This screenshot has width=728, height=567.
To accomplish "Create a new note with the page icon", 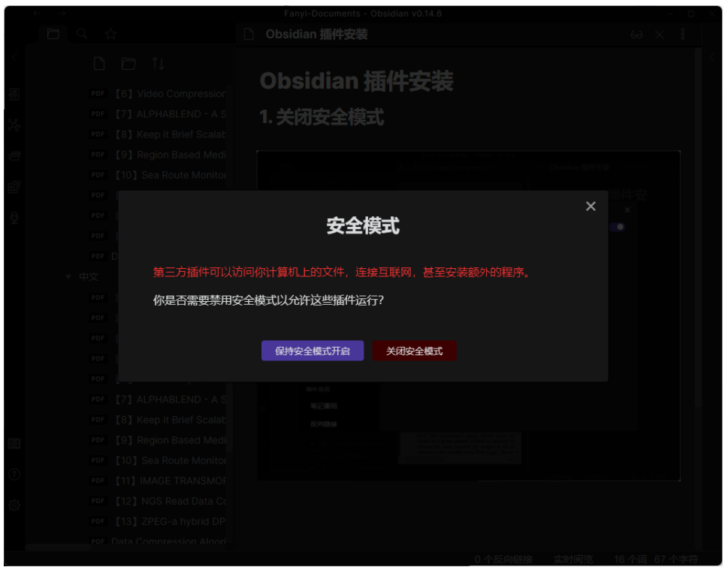I will (99, 64).
